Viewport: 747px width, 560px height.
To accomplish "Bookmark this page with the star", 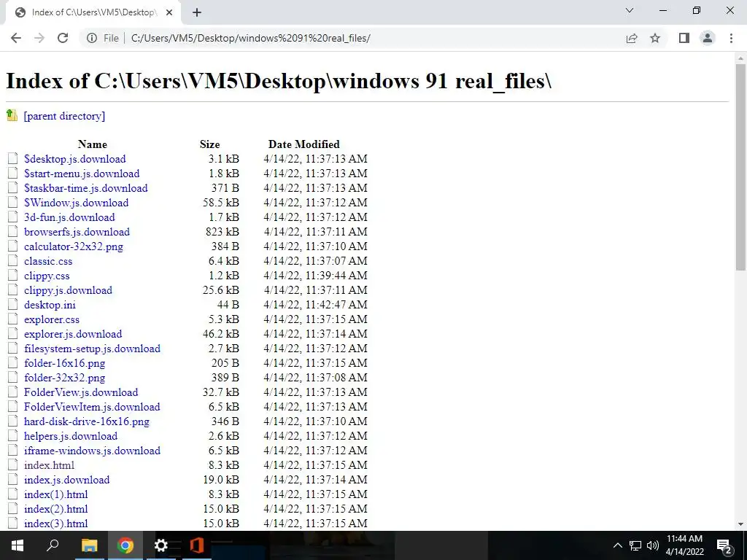I will tap(655, 38).
